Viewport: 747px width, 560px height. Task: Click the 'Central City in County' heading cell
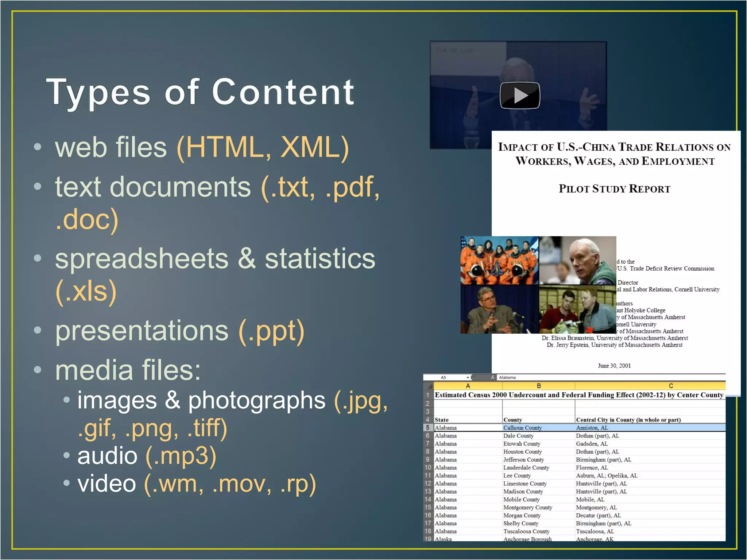click(x=650, y=420)
